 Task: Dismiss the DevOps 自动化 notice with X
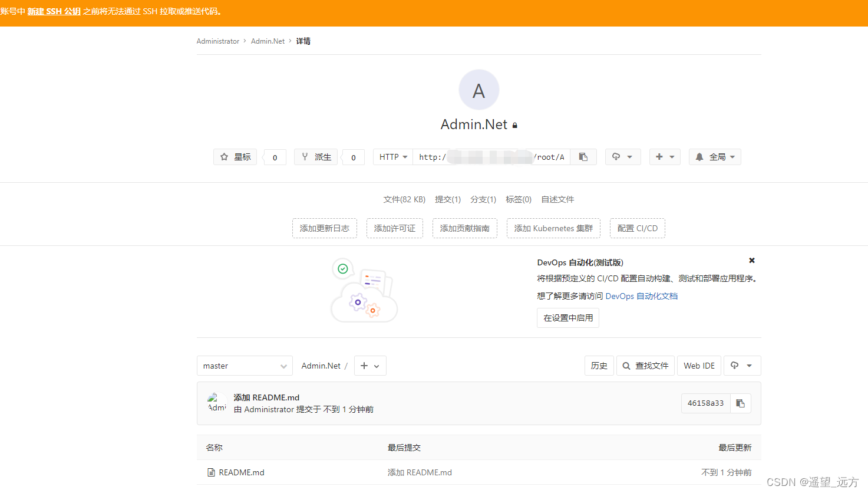751,260
